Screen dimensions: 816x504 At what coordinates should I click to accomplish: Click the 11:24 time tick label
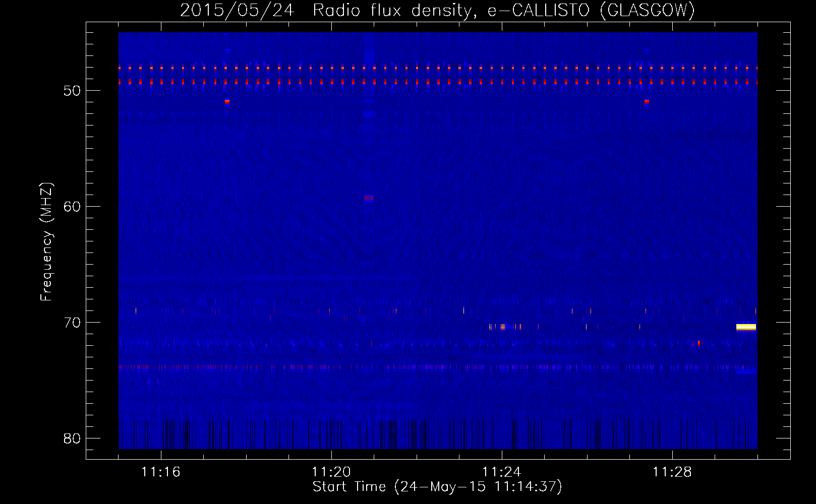click(502, 472)
